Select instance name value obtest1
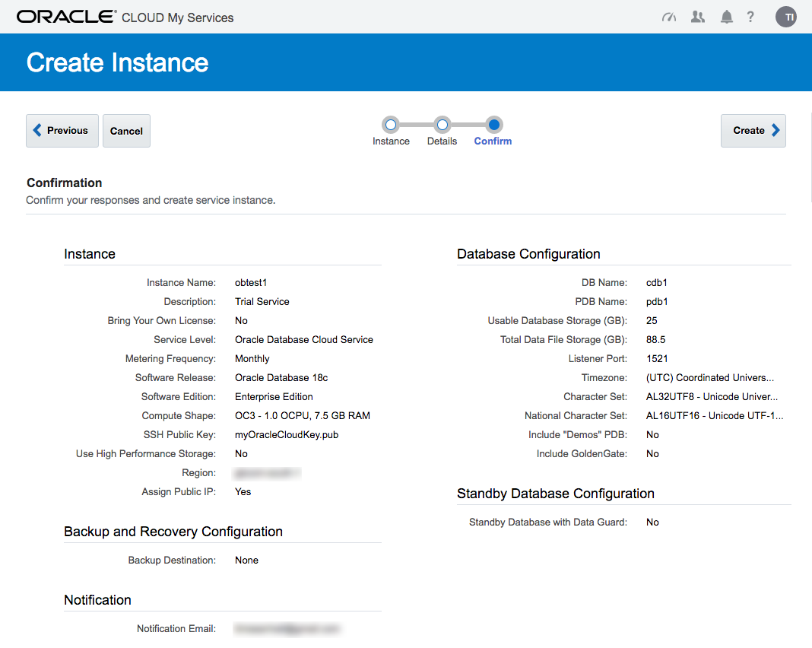Screen dimensions: 812x648 [x=251, y=283]
